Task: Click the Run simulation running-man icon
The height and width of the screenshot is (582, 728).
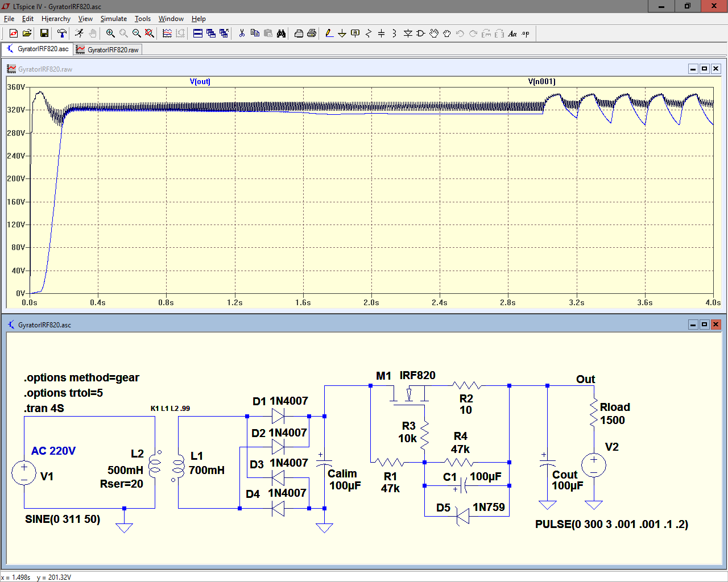Action: point(79,34)
